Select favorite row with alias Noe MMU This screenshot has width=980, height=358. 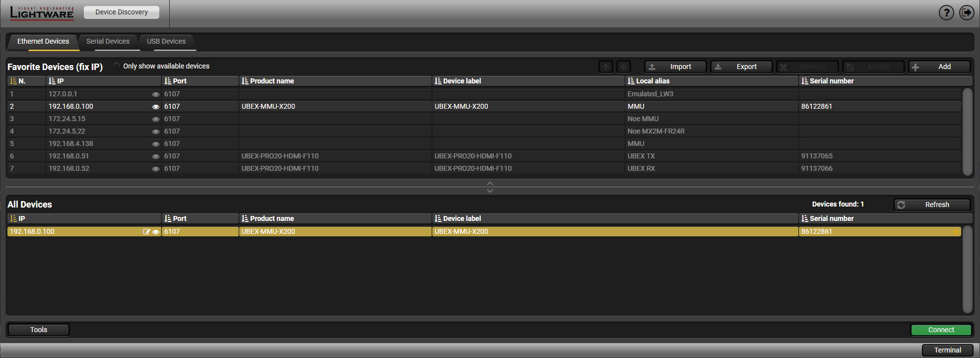coord(484,119)
